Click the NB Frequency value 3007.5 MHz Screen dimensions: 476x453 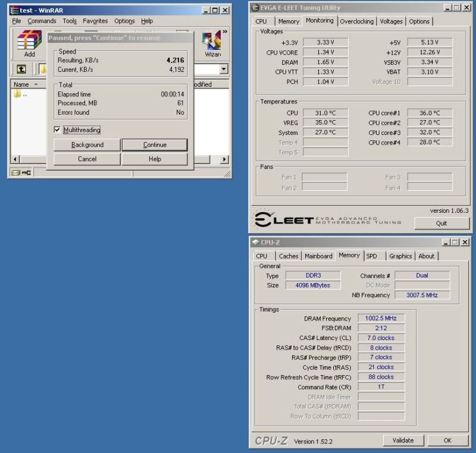click(422, 295)
